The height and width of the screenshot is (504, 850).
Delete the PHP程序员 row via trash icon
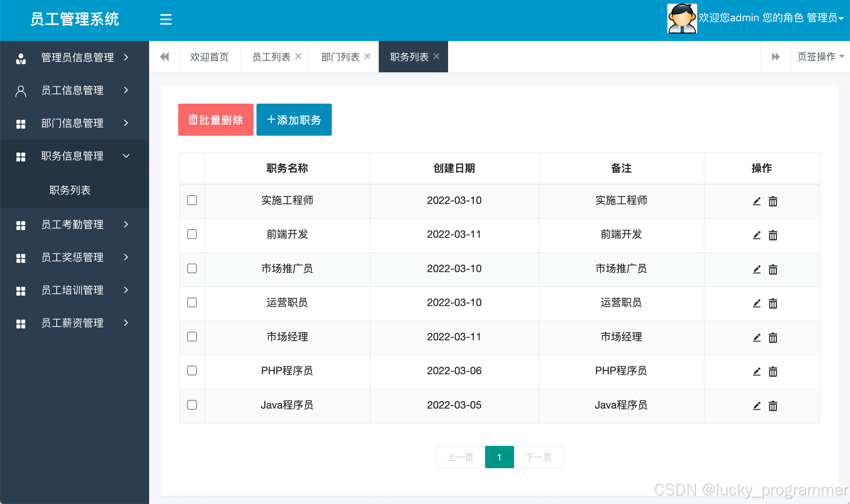[x=773, y=372]
